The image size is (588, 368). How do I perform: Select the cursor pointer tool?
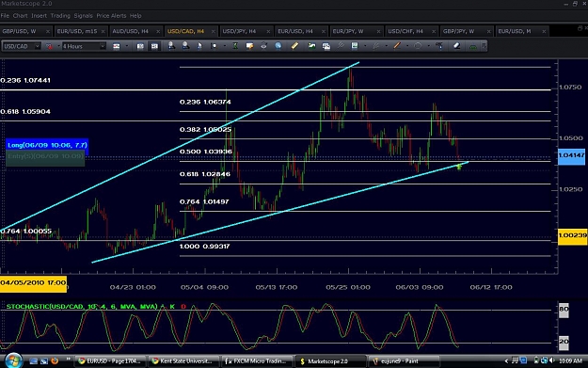pyautogui.click(x=199, y=46)
